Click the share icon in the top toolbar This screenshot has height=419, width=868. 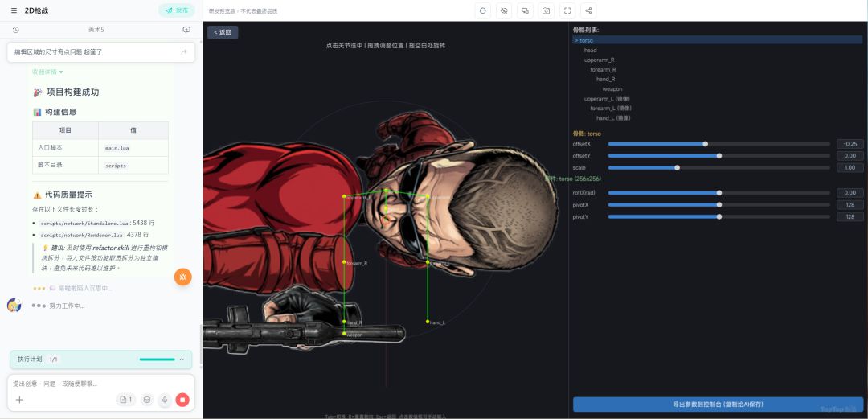(x=589, y=10)
